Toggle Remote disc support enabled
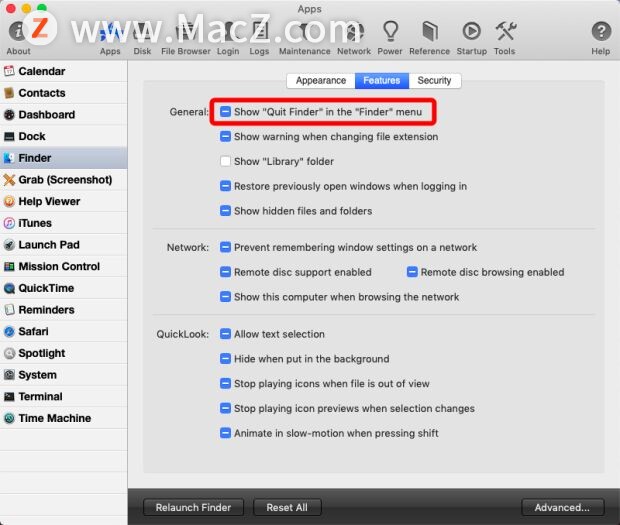Image resolution: width=620 pixels, height=525 pixels. point(225,272)
